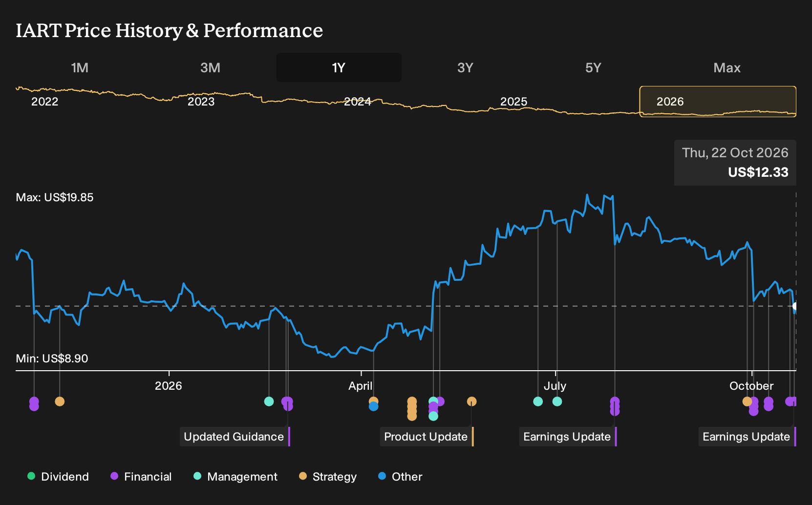
Task: Click the blue Other event marker
Action: point(374,406)
